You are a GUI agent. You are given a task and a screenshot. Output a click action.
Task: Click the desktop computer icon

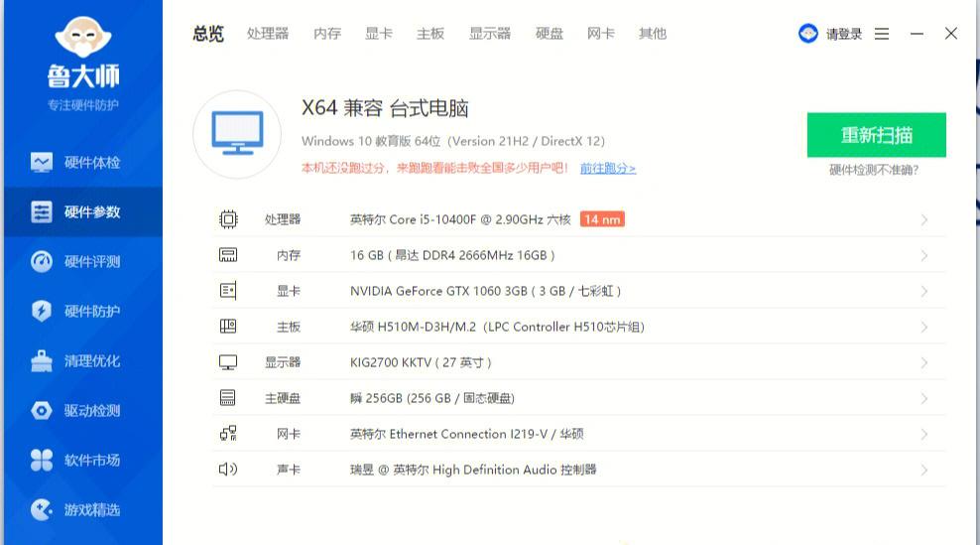coord(237,134)
